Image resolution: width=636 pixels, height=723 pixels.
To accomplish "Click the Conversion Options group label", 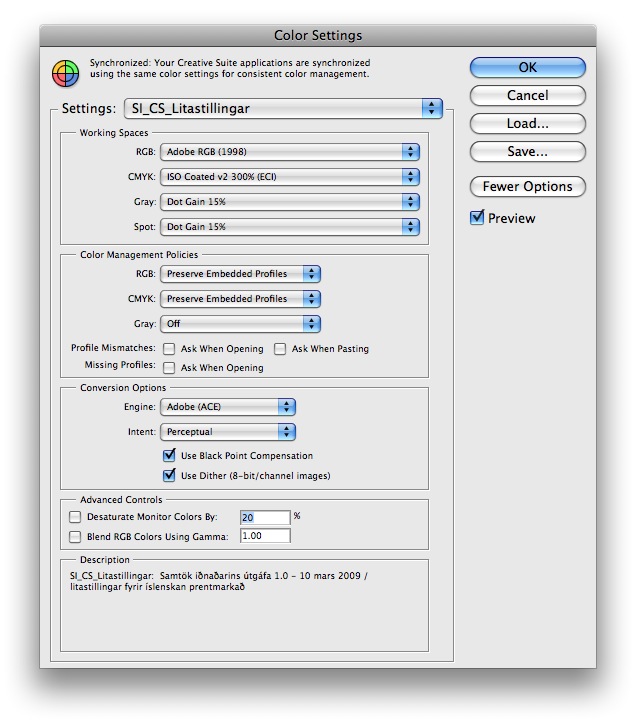I will [123, 388].
